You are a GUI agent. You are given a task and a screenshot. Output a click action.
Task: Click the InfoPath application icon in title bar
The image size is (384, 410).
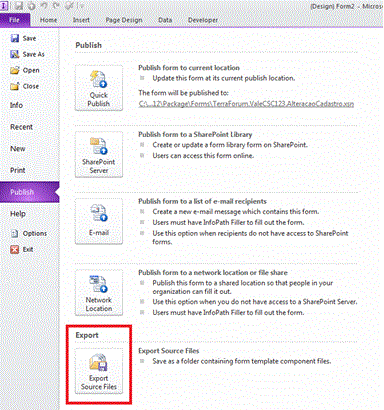[4, 6]
